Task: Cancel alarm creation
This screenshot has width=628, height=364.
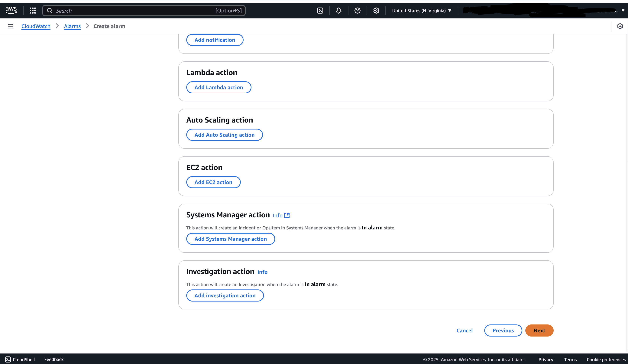Action: tap(465, 330)
